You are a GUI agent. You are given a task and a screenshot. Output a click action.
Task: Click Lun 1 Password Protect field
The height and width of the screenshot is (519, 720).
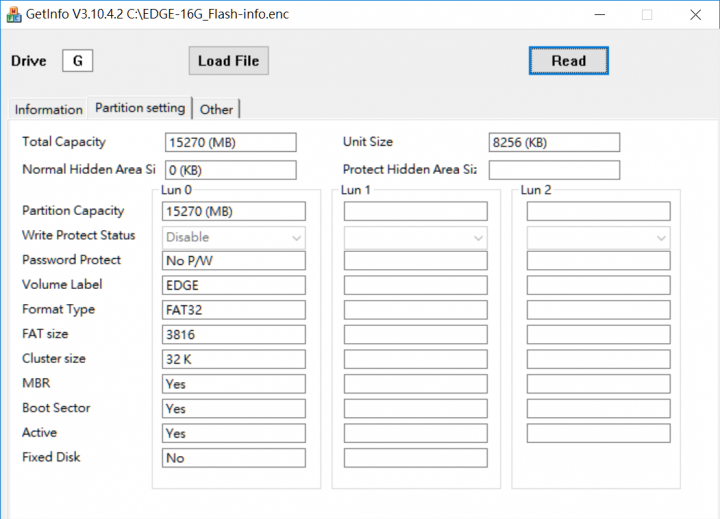[x=416, y=261]
